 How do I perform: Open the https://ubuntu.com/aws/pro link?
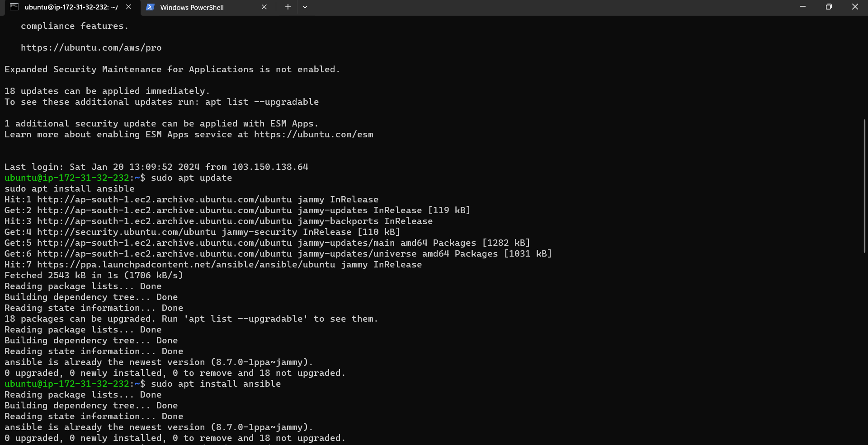point(91,47)
